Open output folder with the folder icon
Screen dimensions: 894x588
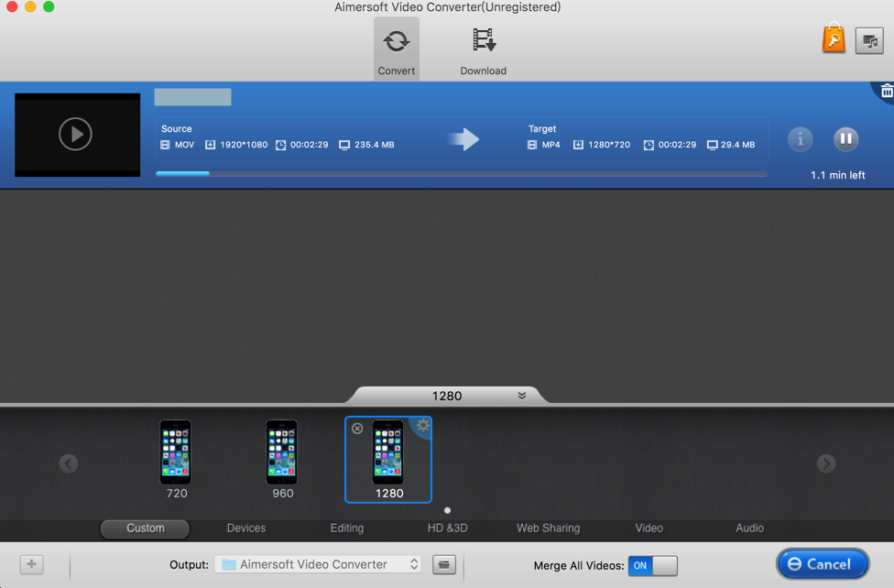pos(444,564)
